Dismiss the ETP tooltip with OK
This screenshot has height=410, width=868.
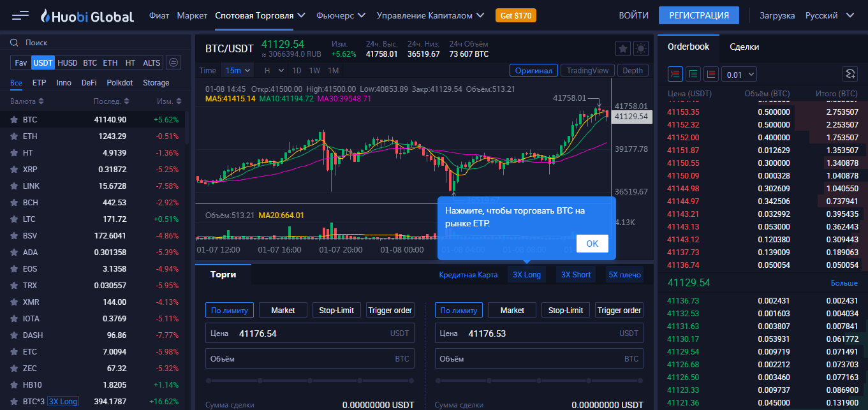[x=592, y=244]
